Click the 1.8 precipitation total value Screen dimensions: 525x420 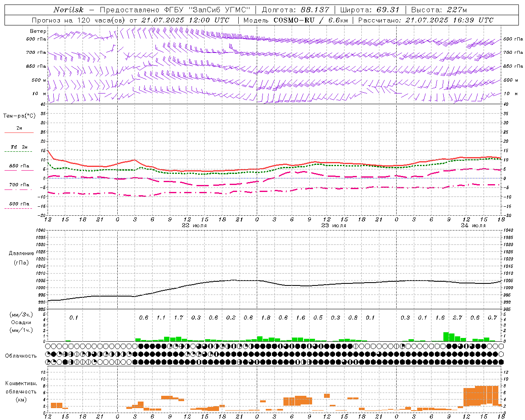pos(266,318)
